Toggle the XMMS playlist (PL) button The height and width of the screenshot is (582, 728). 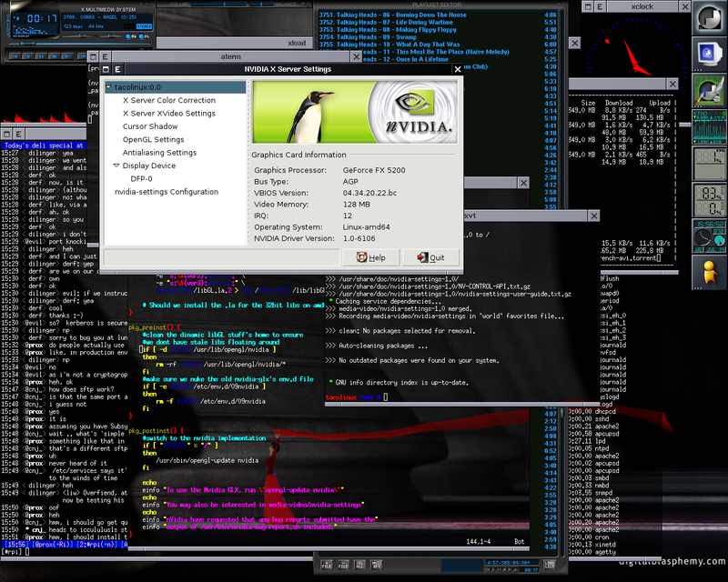point(142,36)
